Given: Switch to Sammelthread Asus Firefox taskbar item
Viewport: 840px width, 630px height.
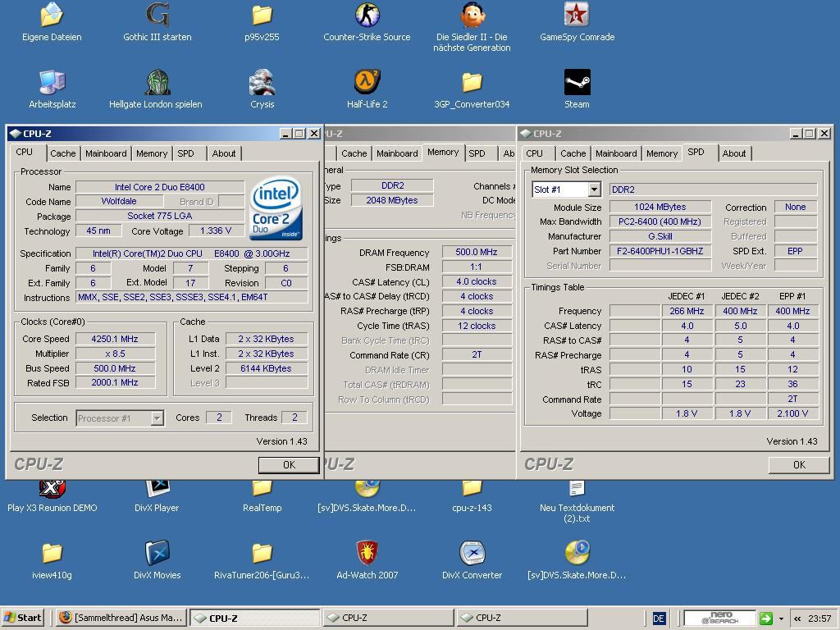Looking at the screenshot, I should pos(121,618).
